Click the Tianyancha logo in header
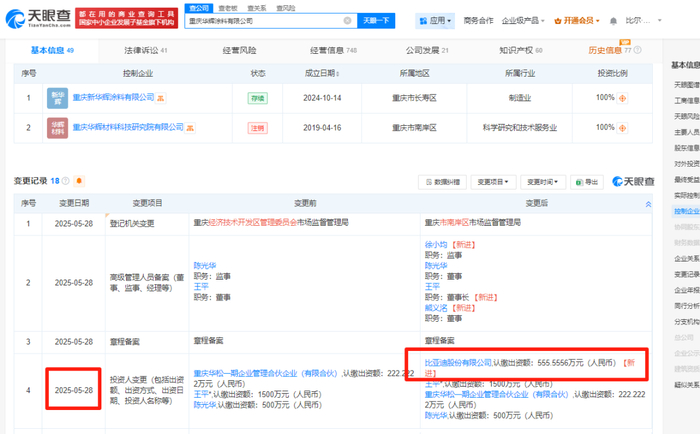 coord(38,19)
